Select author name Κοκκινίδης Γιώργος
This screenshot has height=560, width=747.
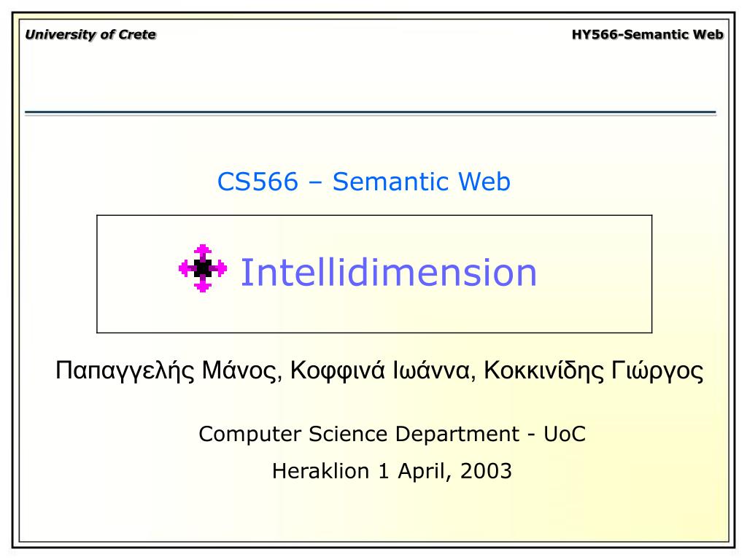point(594,370)
